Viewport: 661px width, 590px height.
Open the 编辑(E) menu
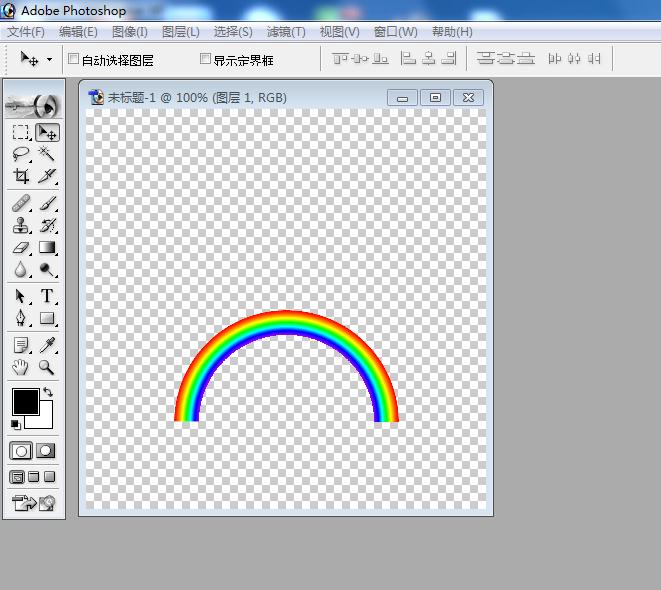[78, 32]
